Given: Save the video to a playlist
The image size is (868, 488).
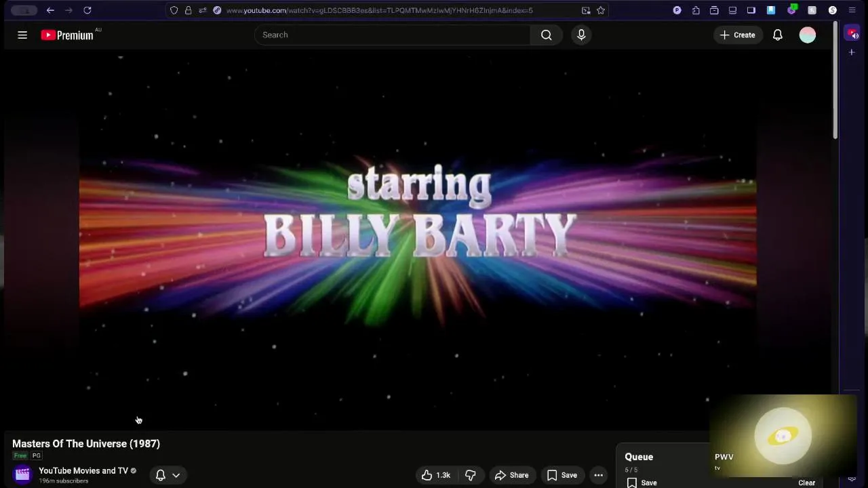Looking at the screenshot, I should click(562, 475).
